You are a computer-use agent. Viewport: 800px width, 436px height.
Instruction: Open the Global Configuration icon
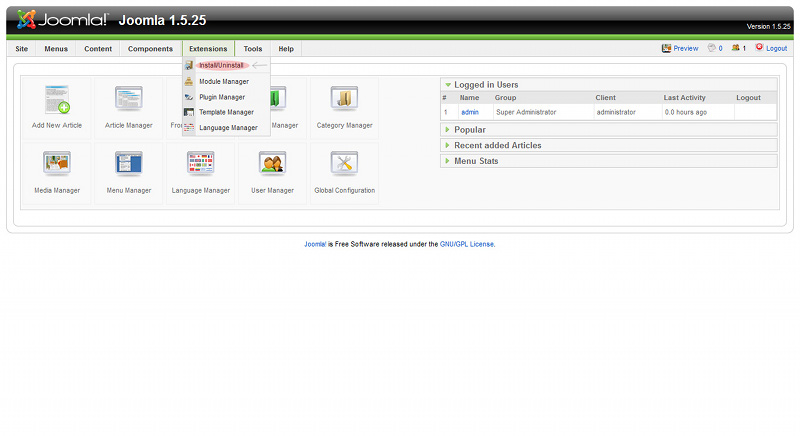344,163
